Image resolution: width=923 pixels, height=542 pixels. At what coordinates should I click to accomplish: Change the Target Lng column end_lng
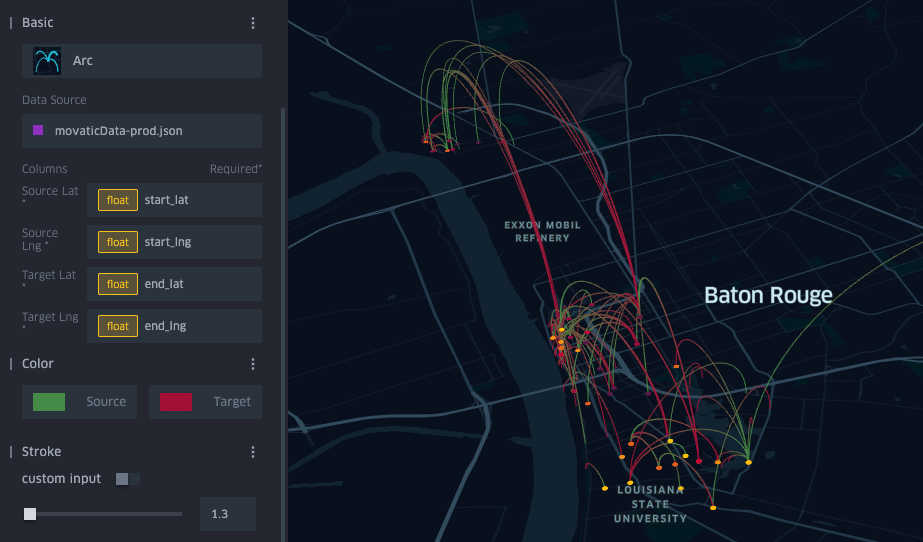coord(174,326)
